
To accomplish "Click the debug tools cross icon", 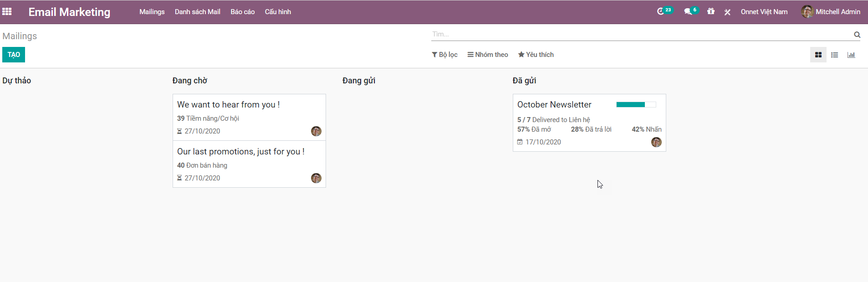I will tap(727, 12).
